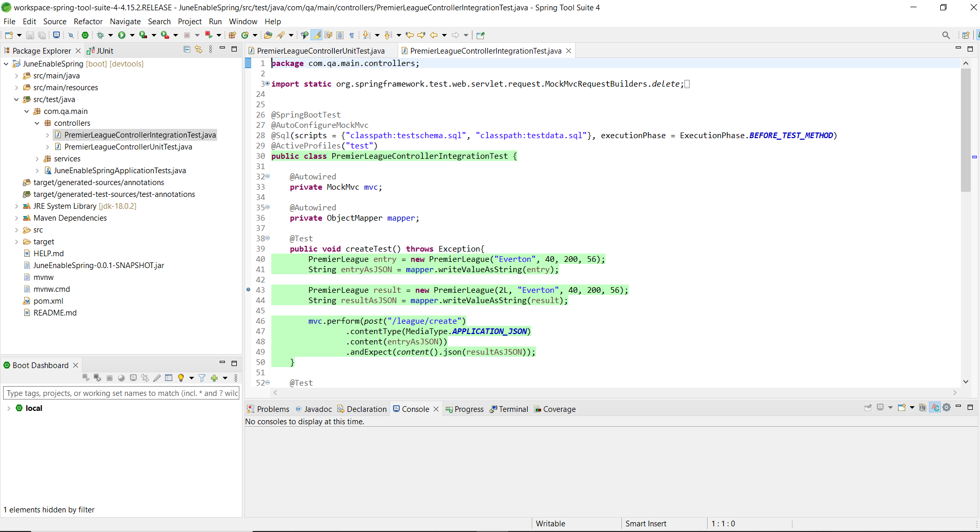The width and height of the screenshot is (980, 532).
Task: Toggle Mark Occurrences highlighter icon
Action: point(316,35)
